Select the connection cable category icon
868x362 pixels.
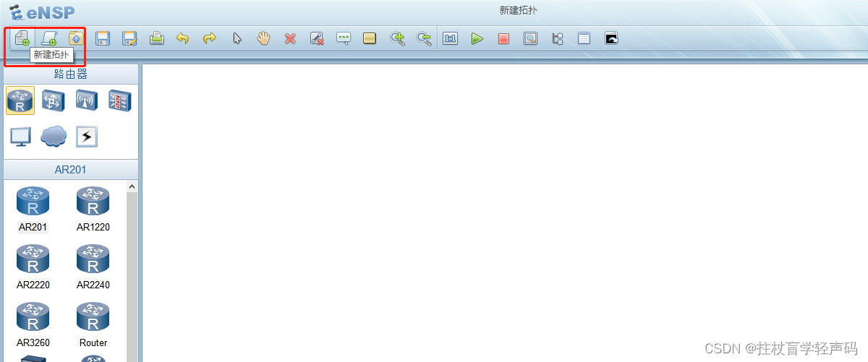coord(87,137)
